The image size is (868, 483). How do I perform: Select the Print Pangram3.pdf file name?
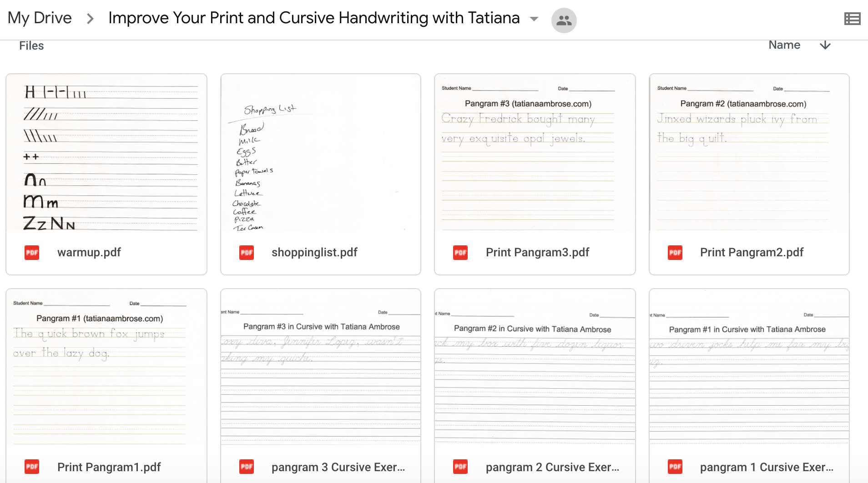coord(537,252)
